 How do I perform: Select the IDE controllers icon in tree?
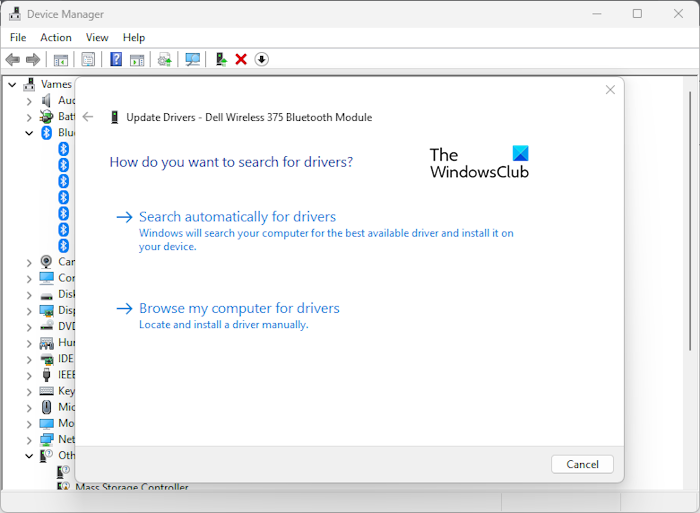46,359
